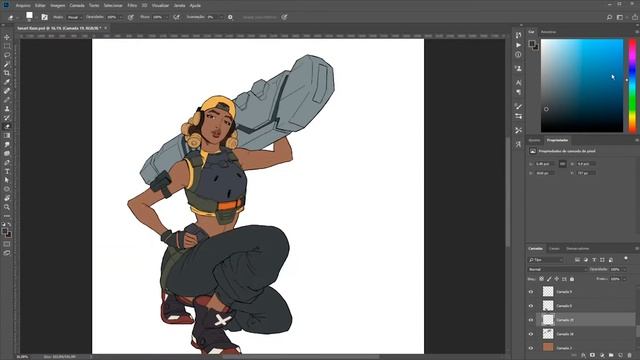Click the search icon in options bar
The width and height of the screenshot is (640, 360).
click(609, 17)
